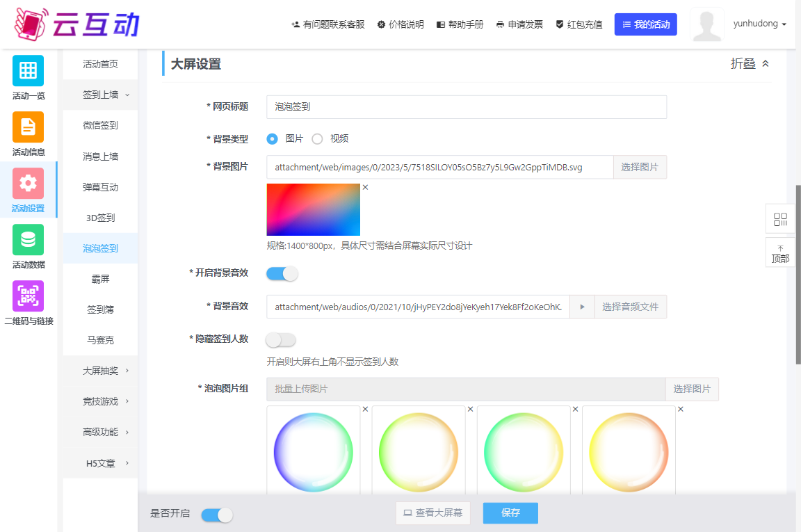Click 选择图片 for bubble image group
Viewport: 801px width, 532px height.
pos(692,389)
